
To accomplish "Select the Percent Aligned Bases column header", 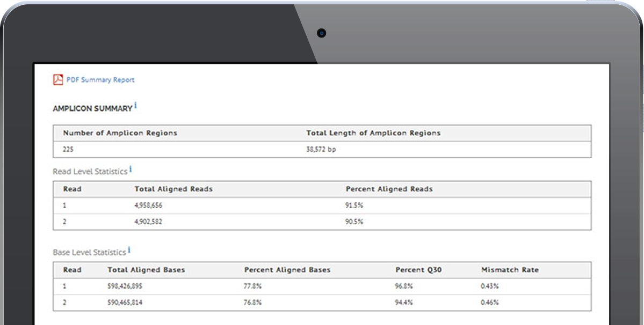I will coord(287,270).
